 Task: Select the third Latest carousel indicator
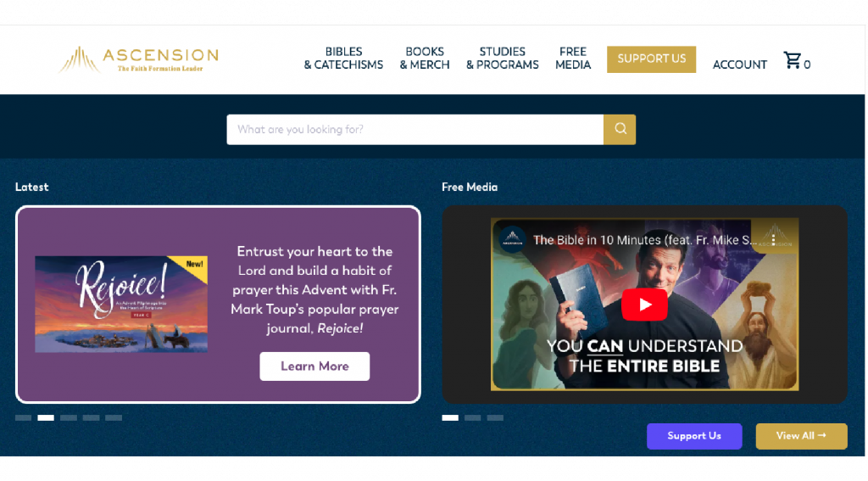[69, 418]
